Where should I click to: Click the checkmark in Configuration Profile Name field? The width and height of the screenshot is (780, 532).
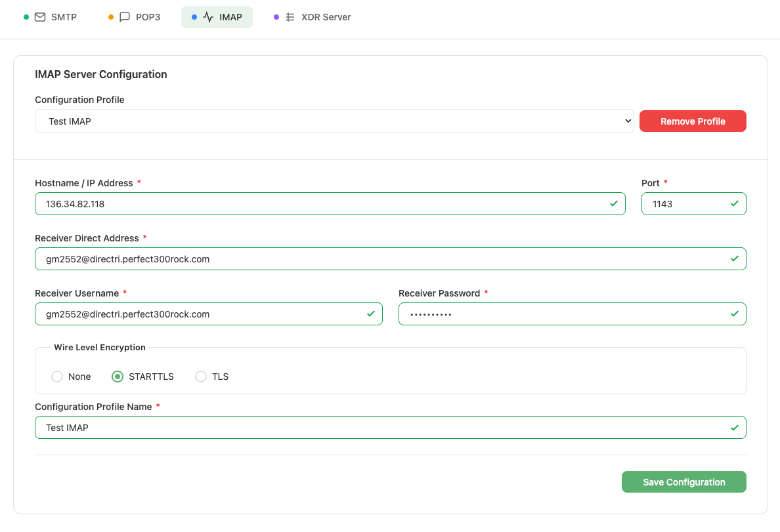(x=735, y=428)
